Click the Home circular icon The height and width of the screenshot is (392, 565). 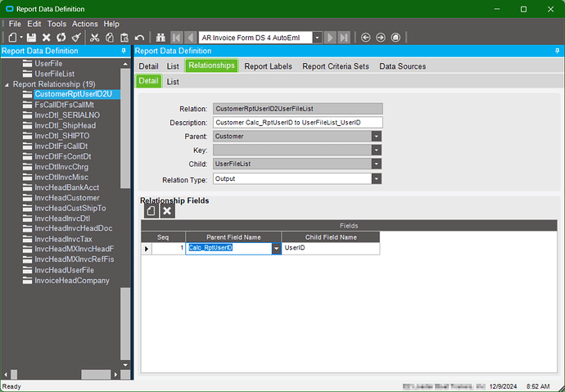[395, 38]
